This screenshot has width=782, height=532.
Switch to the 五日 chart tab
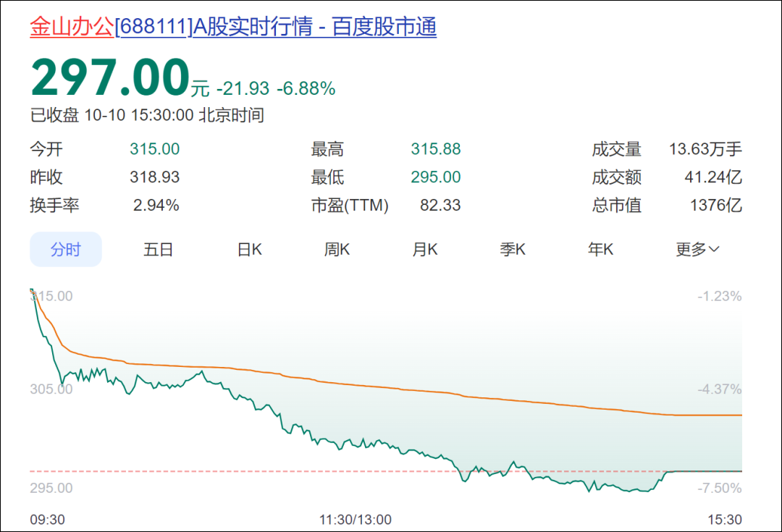click(158, 249)
